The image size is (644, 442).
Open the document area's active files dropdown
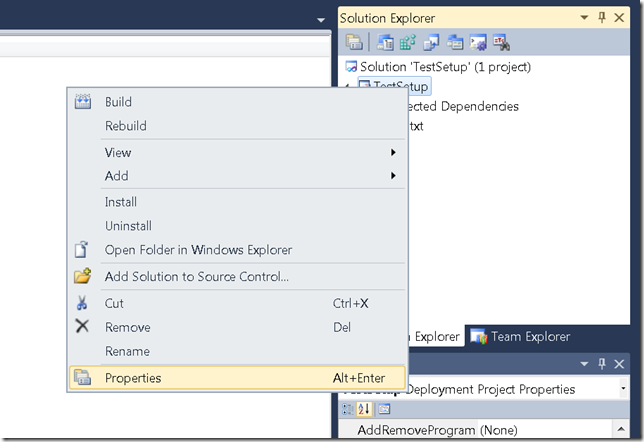click(x=321, y=20)
